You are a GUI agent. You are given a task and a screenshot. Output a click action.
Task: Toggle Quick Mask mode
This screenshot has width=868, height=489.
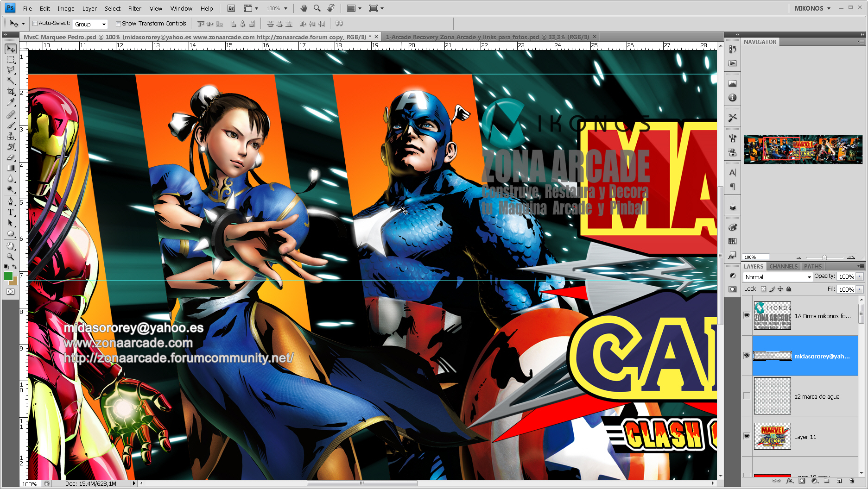[x=10, y=291]
